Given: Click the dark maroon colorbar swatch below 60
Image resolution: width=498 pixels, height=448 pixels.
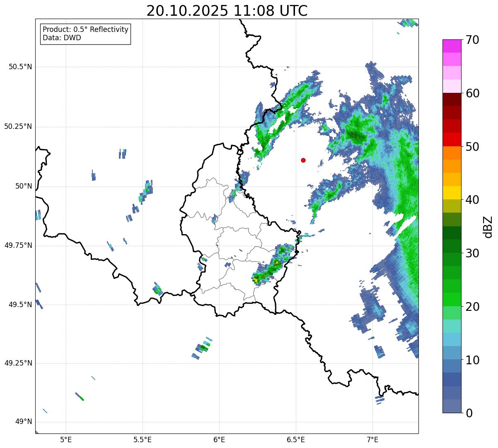Looking at the screenshot, I should click(x=452, y=99).
